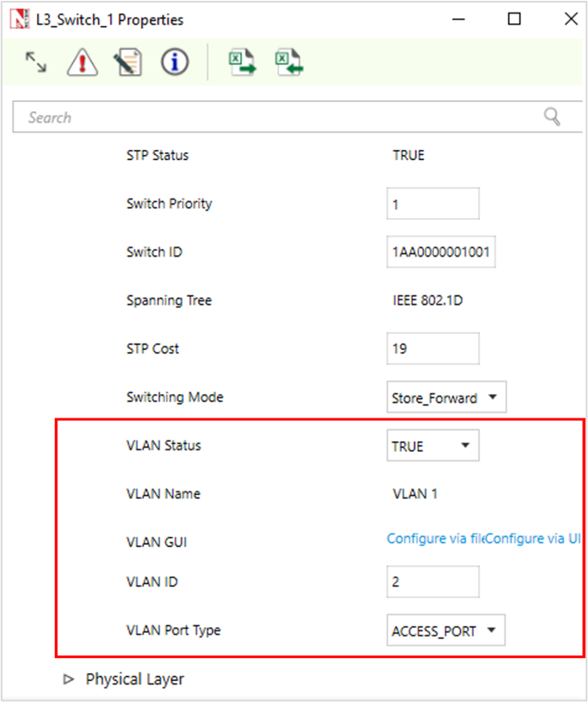Click the NetSim logo in title bar
Image resolution: width=588 pixels, height=702 pixels.
pyautogui.click(x=16, y=19)
